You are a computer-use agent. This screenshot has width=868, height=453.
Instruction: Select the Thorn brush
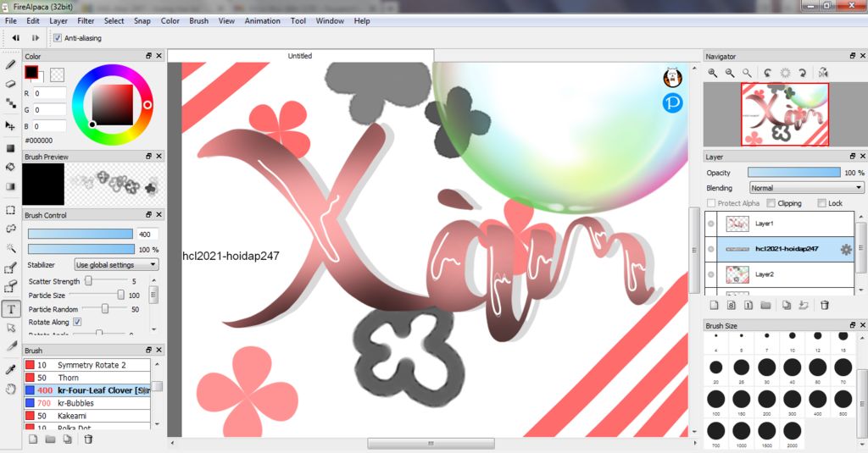[x=87, y=378]
